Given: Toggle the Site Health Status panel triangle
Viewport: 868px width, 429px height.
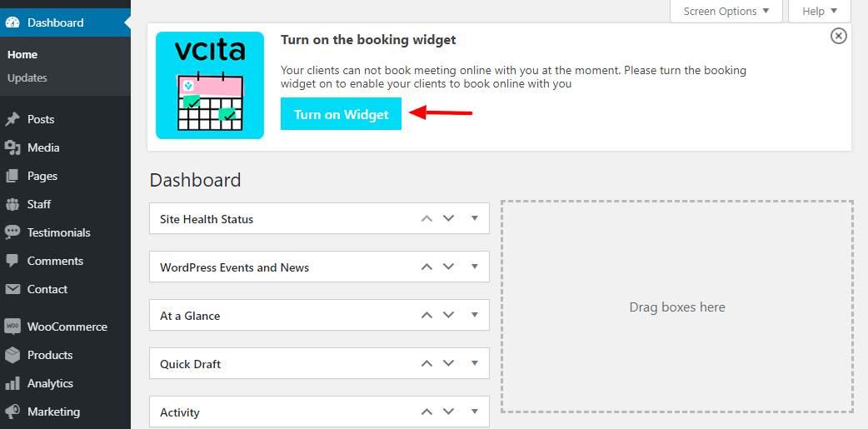Looking at the screenshot, I should tap(475, 218).
